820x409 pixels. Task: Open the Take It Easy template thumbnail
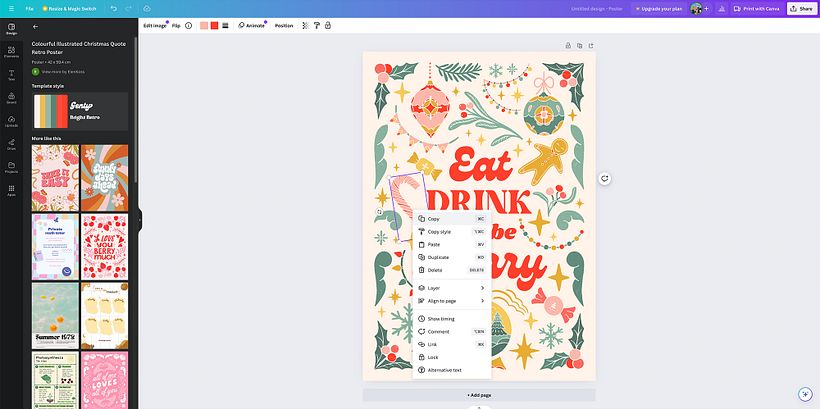click(x=55, y=178)
